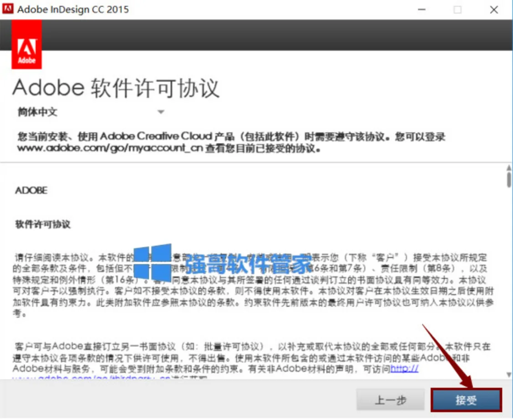Click the 'Adobe 软件许可协议' heading
513x420 pixels.
(116, 88)
